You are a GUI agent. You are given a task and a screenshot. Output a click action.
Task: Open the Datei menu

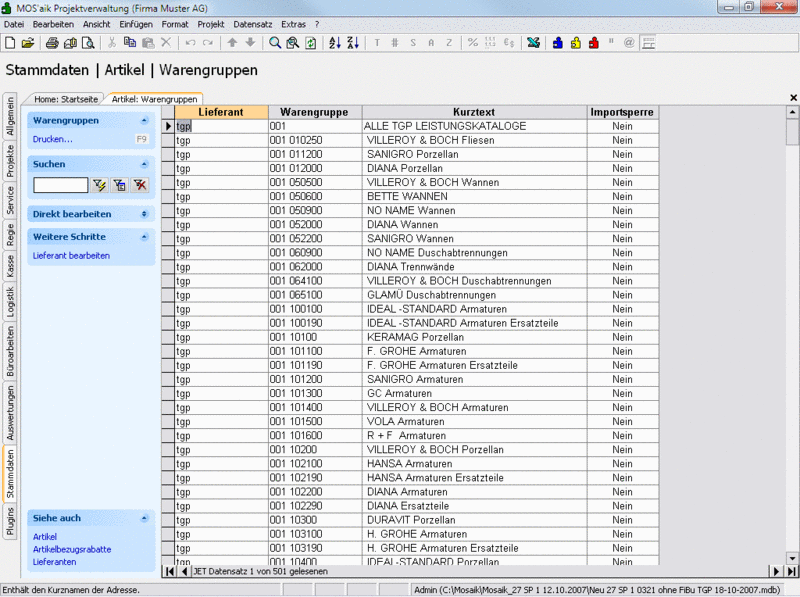click(x=14, y=24)
